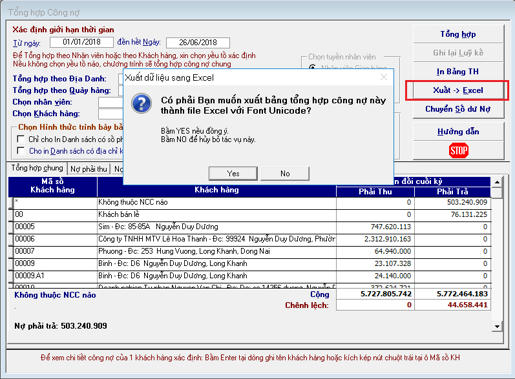This screenshot has width=515, height=379.
Task: Click the Khách hàng column header
Action: pyautogui.click(x=217, y=190)
